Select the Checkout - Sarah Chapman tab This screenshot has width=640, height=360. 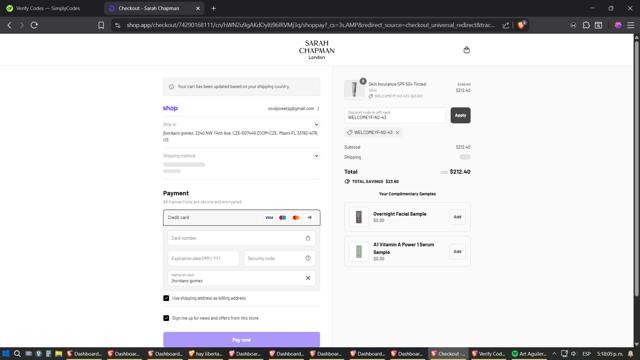pyautogui.click(x=149, y=8)
